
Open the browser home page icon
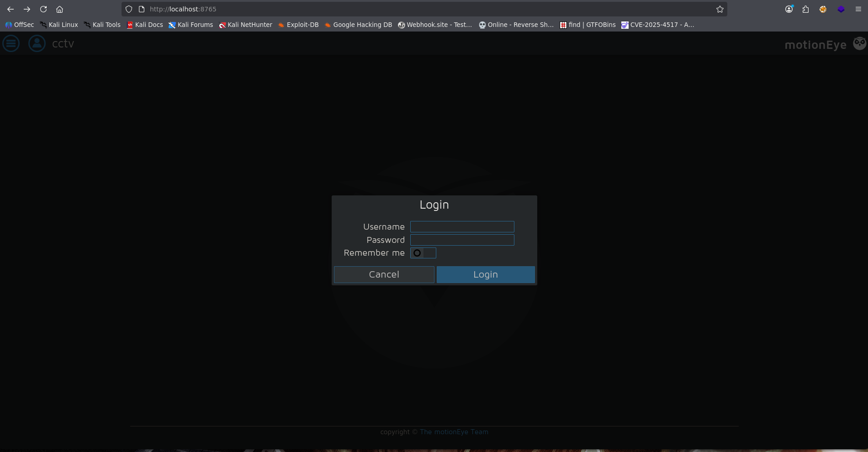tap(59, 9)
